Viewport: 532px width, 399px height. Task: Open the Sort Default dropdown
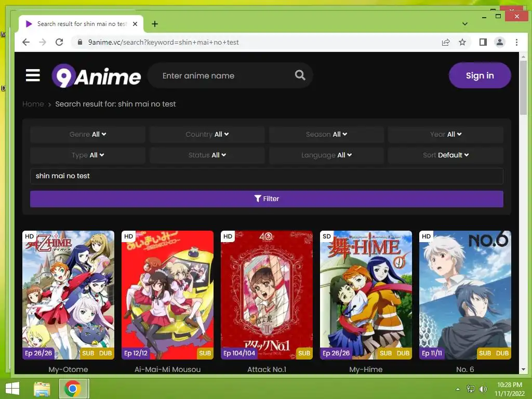(445, 155)
